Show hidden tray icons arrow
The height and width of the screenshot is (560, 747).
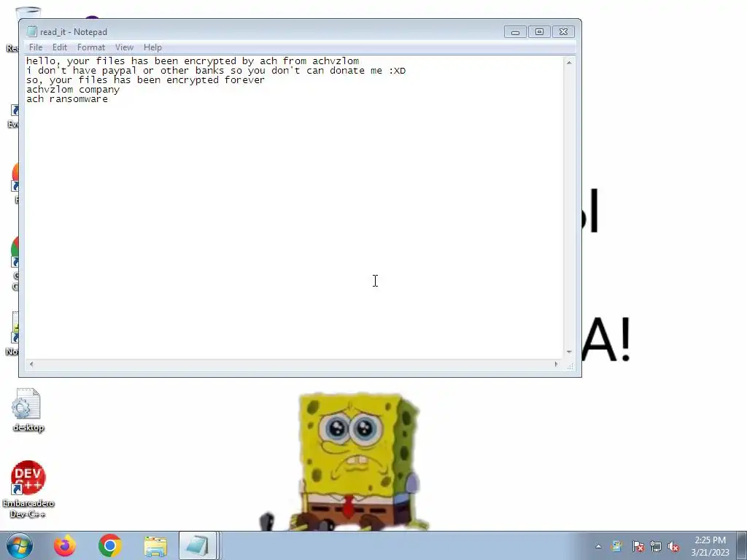pos(598,546)
